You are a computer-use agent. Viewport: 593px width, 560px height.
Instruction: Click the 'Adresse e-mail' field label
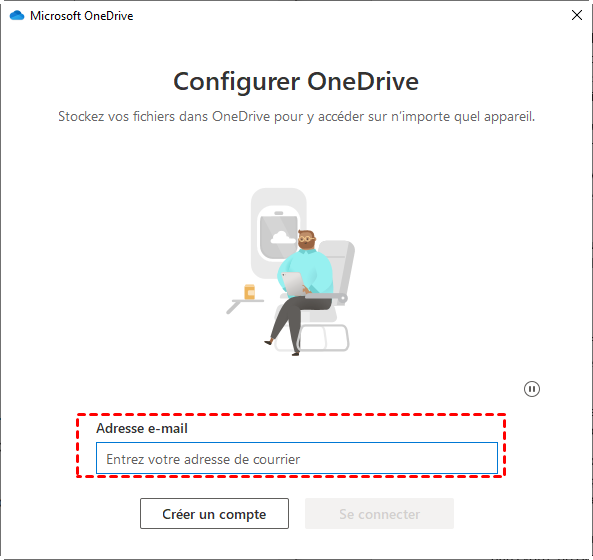coord(142,428)
